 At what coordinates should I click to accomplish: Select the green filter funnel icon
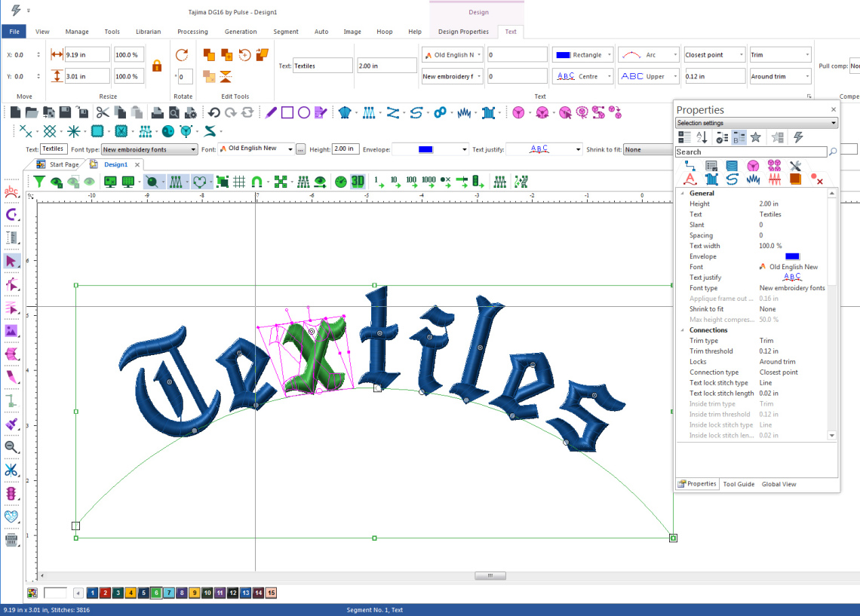coord(38,182)
